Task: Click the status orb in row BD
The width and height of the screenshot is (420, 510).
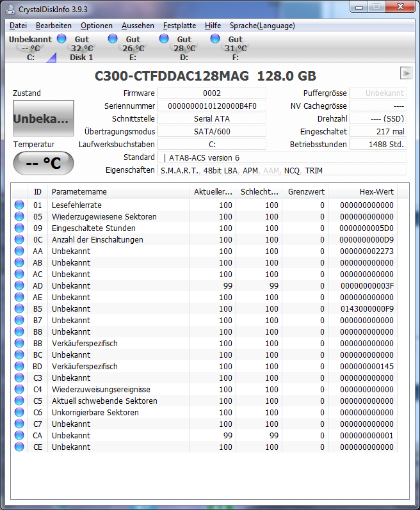Action: [x=19, y=366]
